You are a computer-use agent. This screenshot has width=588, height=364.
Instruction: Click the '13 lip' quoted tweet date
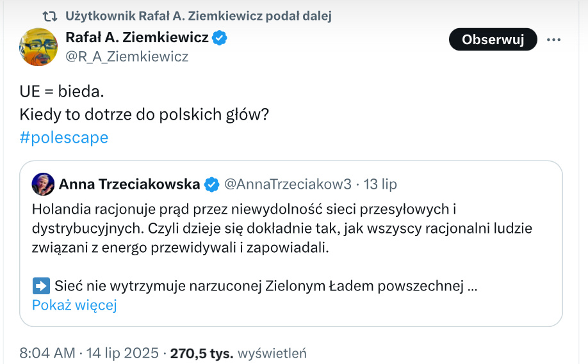click(380, 184)
